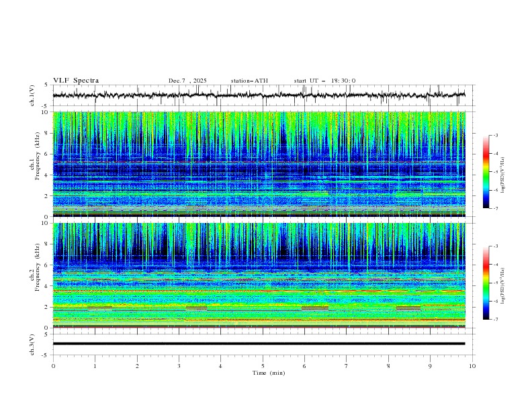Click the "-5" label on ch.1 colorbar
This screenshot has width=532, height=411.
[x=496, y=172]
